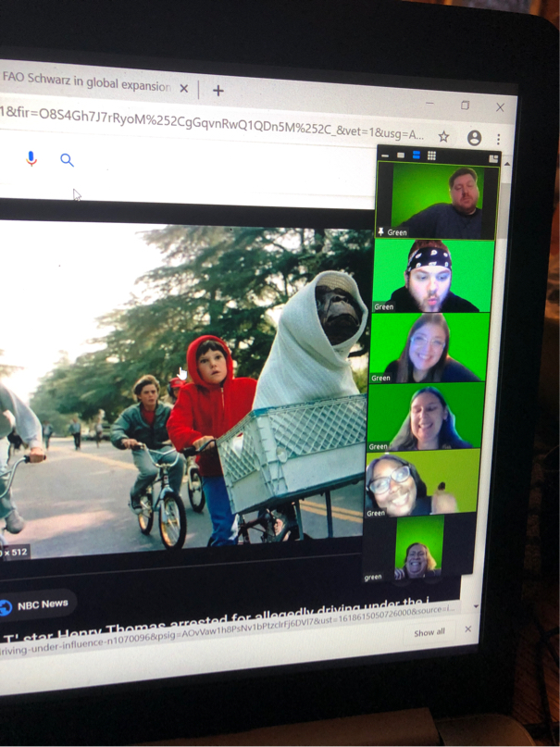Switch Zoom panel to single video view

tap(401, 156)
